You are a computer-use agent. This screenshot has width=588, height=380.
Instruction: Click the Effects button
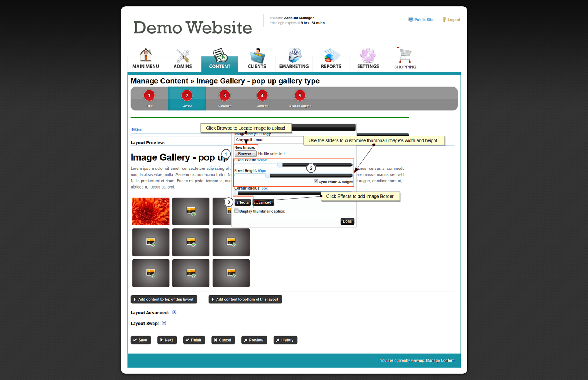(242, 203)
